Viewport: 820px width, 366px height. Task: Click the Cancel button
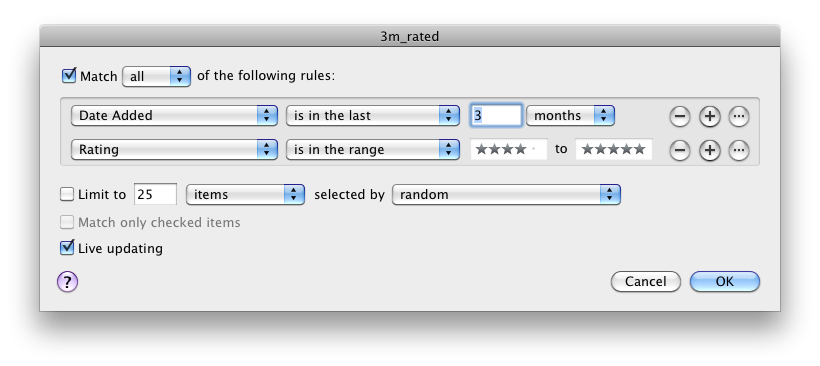pyautogui.click(x=646, y=281)
